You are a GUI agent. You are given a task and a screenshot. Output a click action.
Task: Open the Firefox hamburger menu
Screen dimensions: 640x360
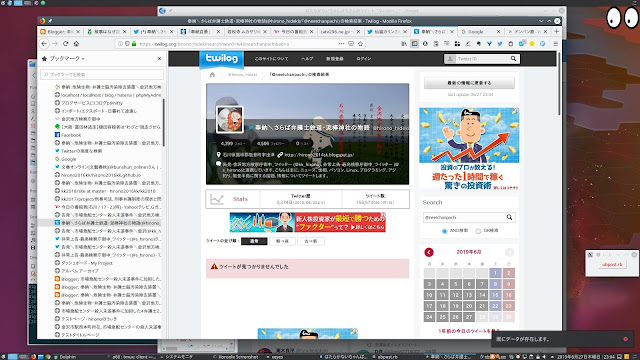[x=555, y=44]
